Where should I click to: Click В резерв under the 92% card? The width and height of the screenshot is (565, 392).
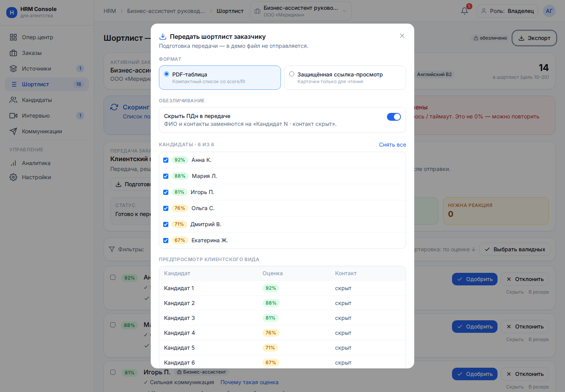click(539, 292)
